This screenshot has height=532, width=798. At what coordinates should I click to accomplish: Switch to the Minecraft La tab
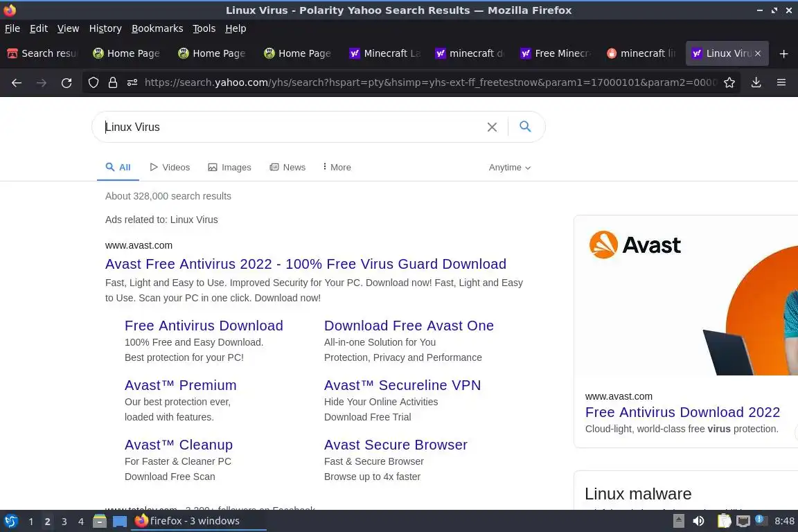386,53
